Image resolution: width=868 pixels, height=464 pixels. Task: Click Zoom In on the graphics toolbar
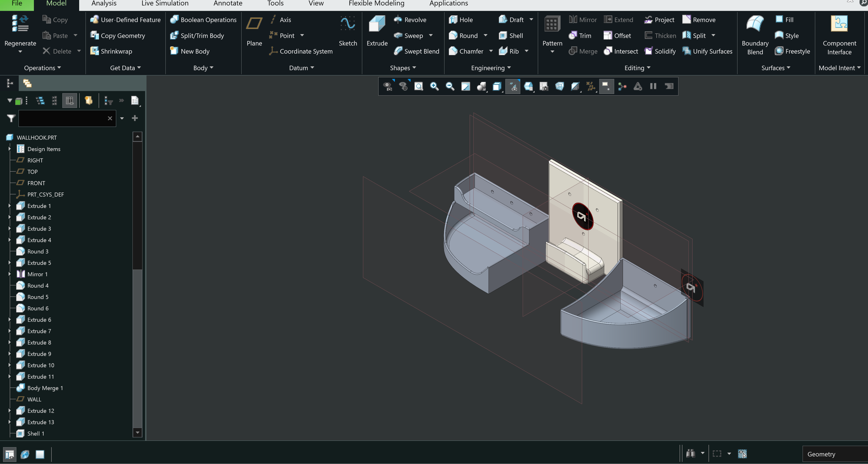point(434,86)
